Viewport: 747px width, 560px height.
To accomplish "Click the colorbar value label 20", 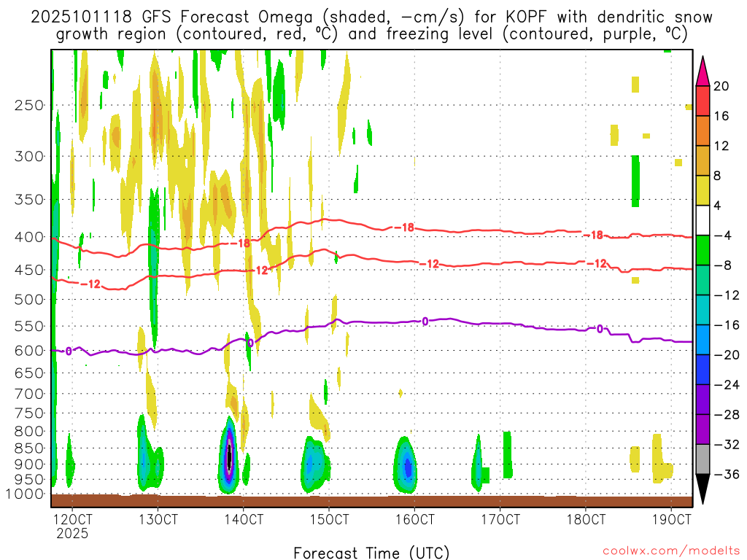I will [x=721, y=86].
